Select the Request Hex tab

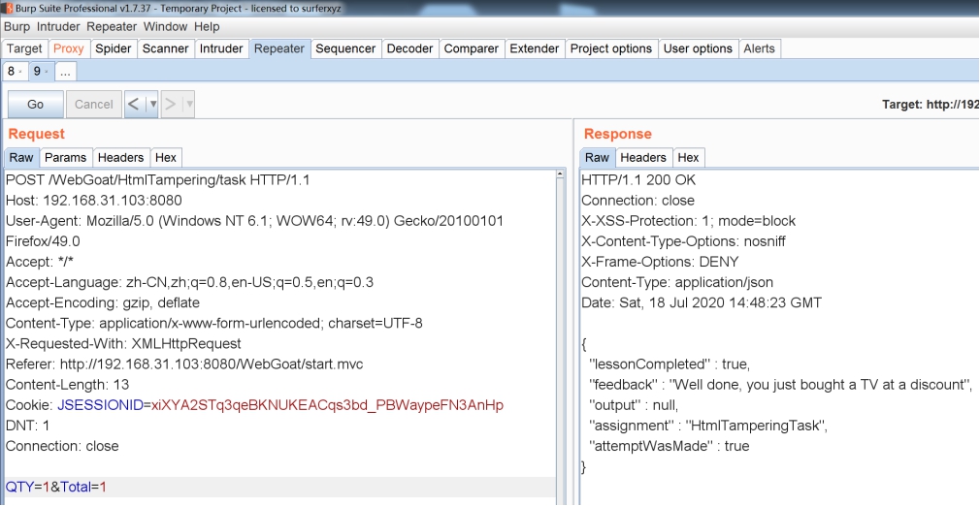[166, 157]
